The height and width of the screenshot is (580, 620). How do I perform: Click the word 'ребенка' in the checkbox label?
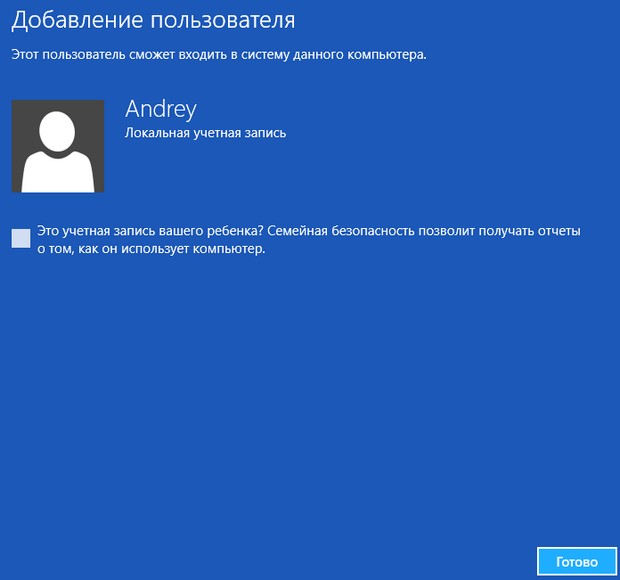coord(237,231)
